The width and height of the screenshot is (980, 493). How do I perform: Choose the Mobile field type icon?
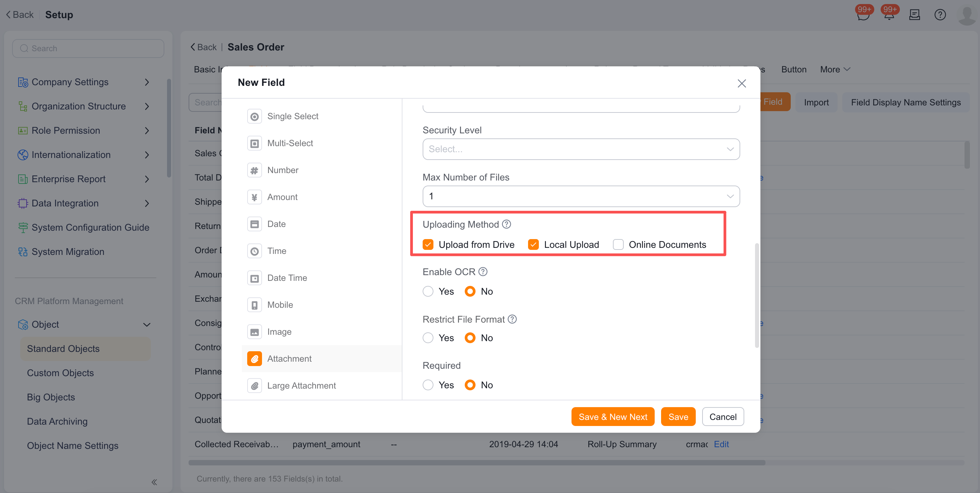pos(255,305)
